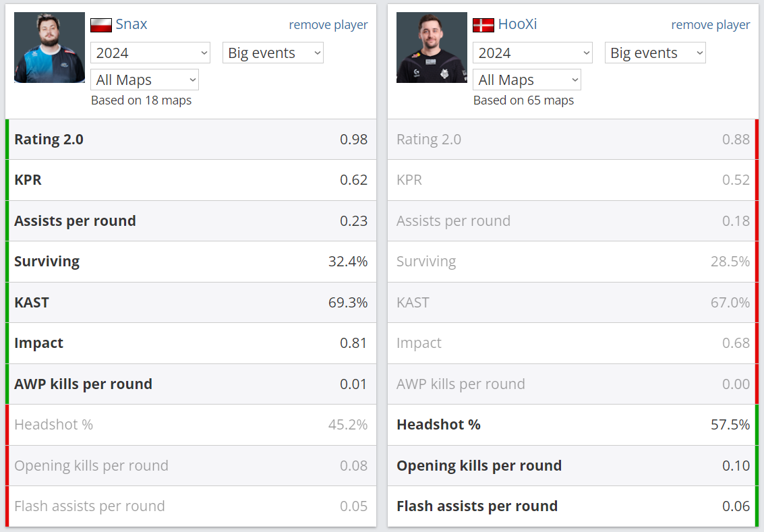
Task: Open Snax's 2024 year dropdown
Action: coord(150,53)
